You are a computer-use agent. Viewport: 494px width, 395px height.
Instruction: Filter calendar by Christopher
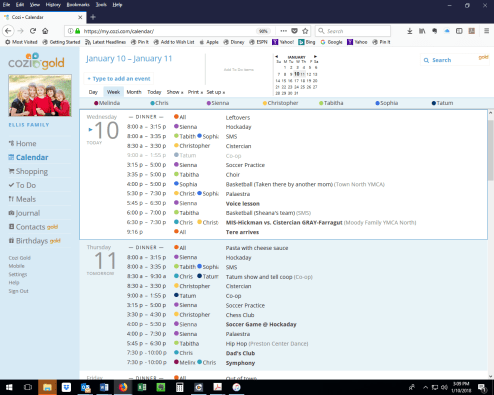[x=280, y=103]
